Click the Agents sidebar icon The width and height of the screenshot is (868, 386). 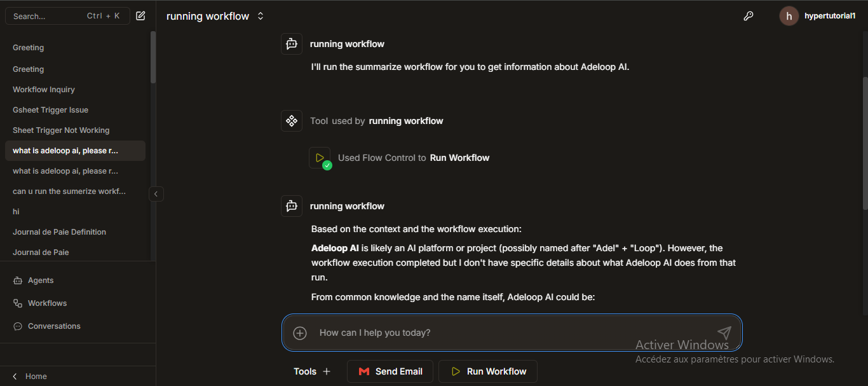18,280
